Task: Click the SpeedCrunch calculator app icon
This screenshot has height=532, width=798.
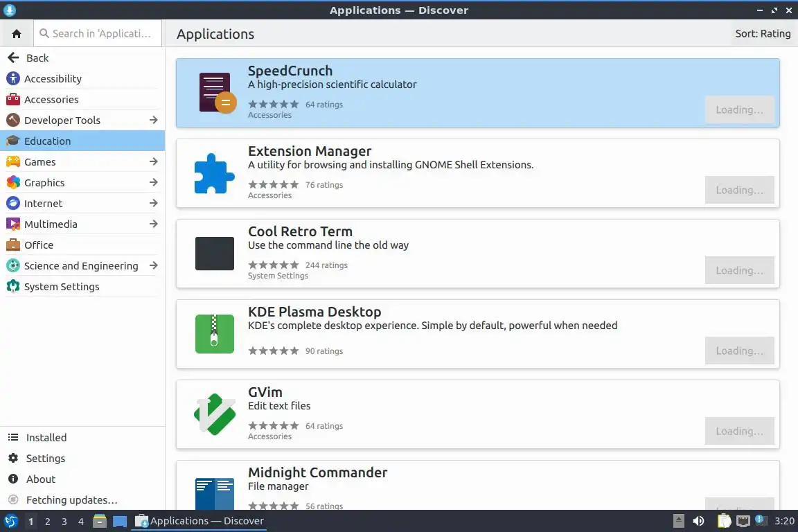Action: click(216, 93)
